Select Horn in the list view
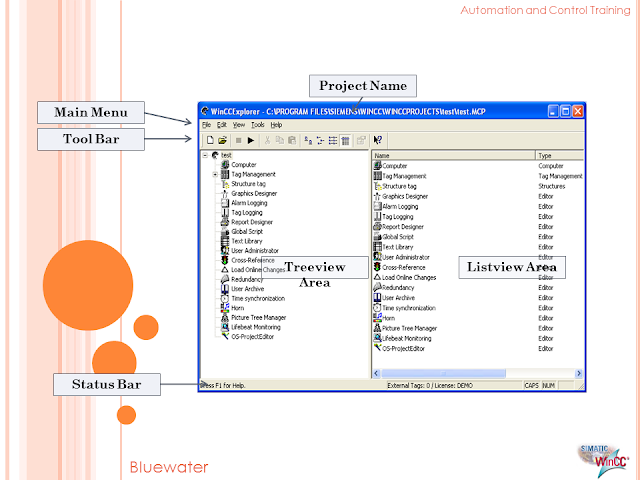640x480 pixels. point(389,318)
